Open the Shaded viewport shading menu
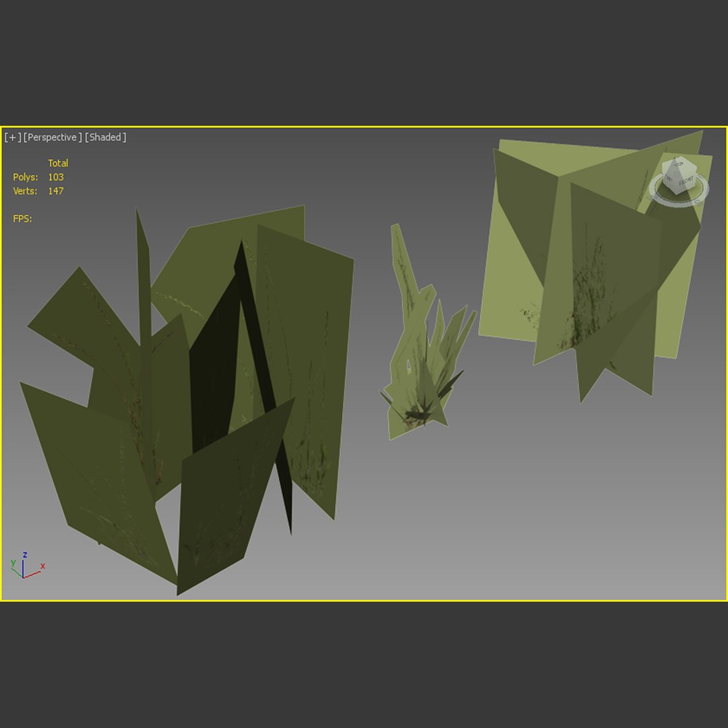This screenshot has width=728, height=728. click(x=105, y=138)
